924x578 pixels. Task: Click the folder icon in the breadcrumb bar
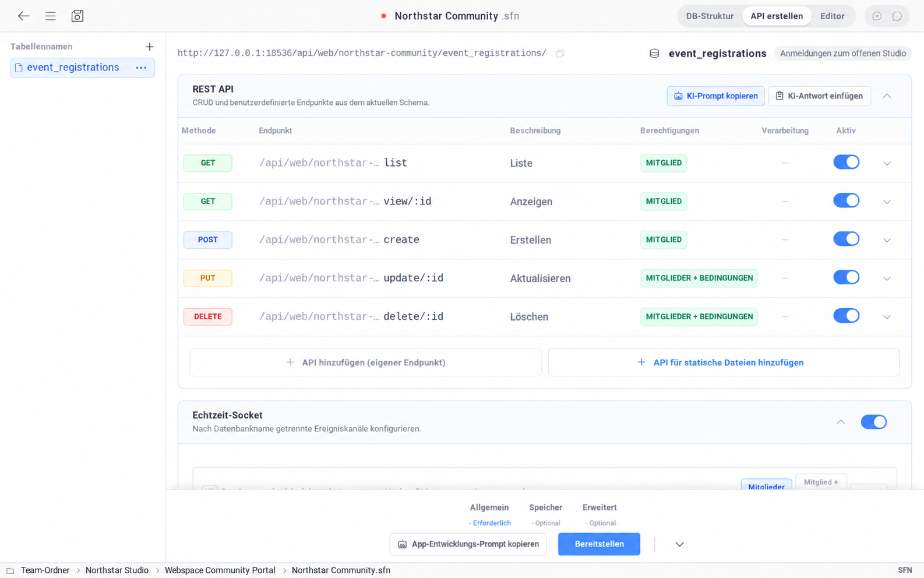[10, 571]
